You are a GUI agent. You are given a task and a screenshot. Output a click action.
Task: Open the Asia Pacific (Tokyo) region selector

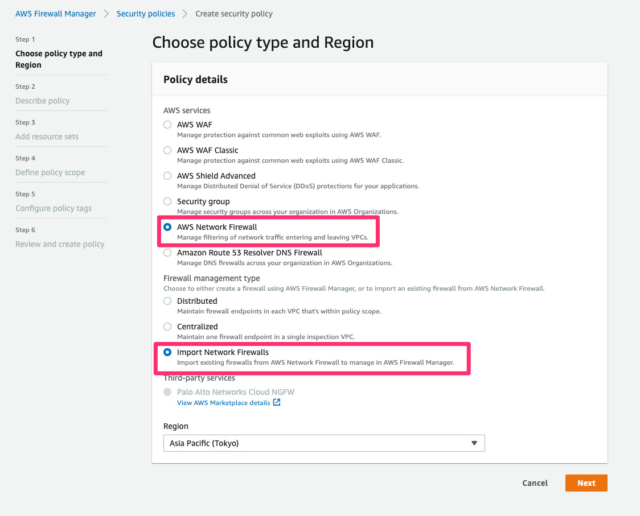324,443
